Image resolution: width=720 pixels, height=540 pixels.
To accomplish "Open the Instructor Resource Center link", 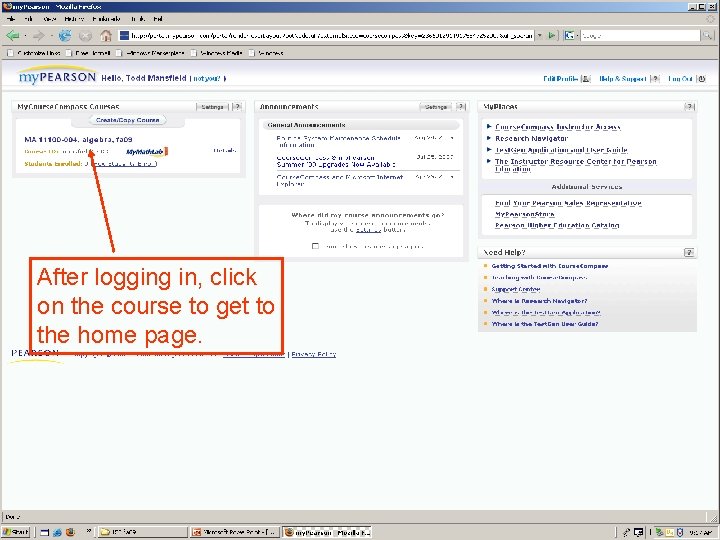I will point(576,165).
